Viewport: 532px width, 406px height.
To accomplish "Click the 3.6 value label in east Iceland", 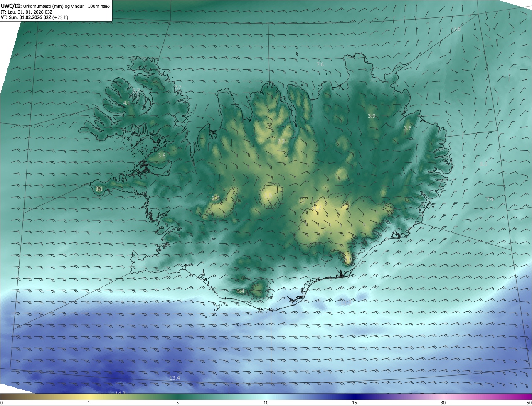I will pyautogui.click(x=408, y=128).
